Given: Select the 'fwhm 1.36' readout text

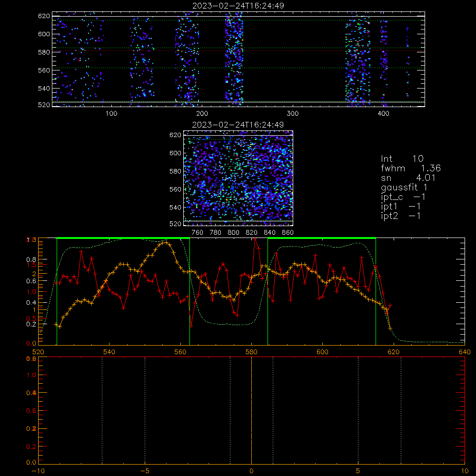Looking at the screenshot, I should tap(411, 168).
